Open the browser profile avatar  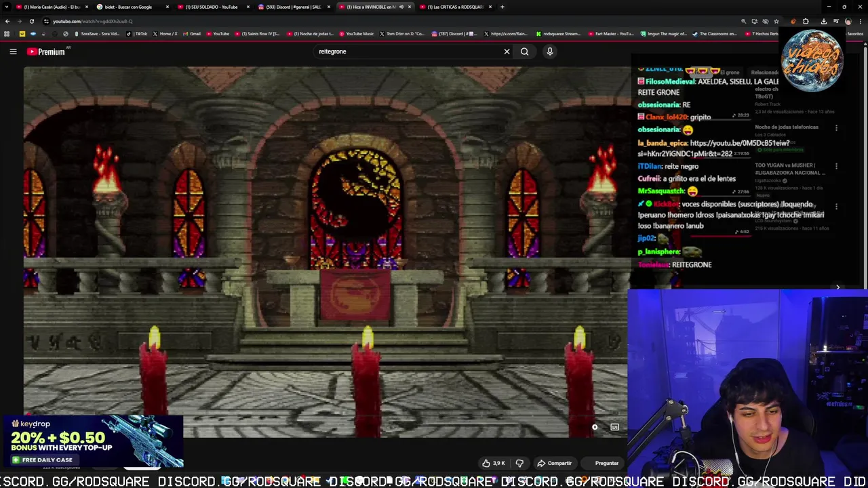click(x=848, y=21)
